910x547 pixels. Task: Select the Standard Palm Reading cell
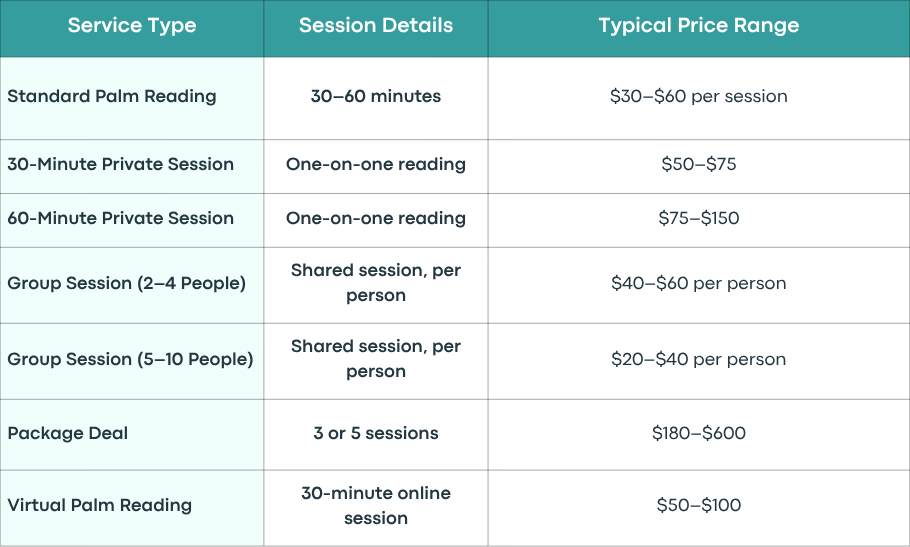click(132, 98)
